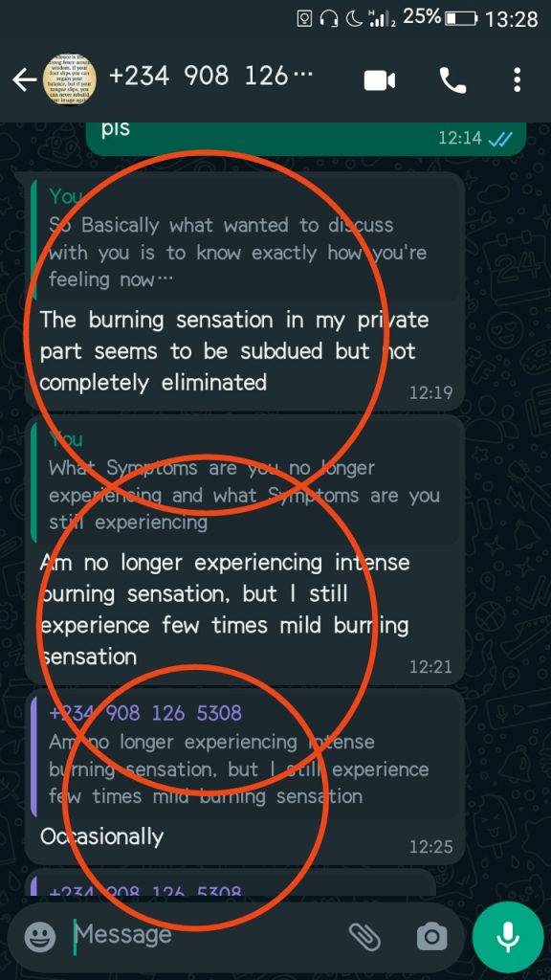Tap quoted "What Symptoms are you no longer" reply
551x980 pixels.
pyautogui.click(x=246, y=481)
